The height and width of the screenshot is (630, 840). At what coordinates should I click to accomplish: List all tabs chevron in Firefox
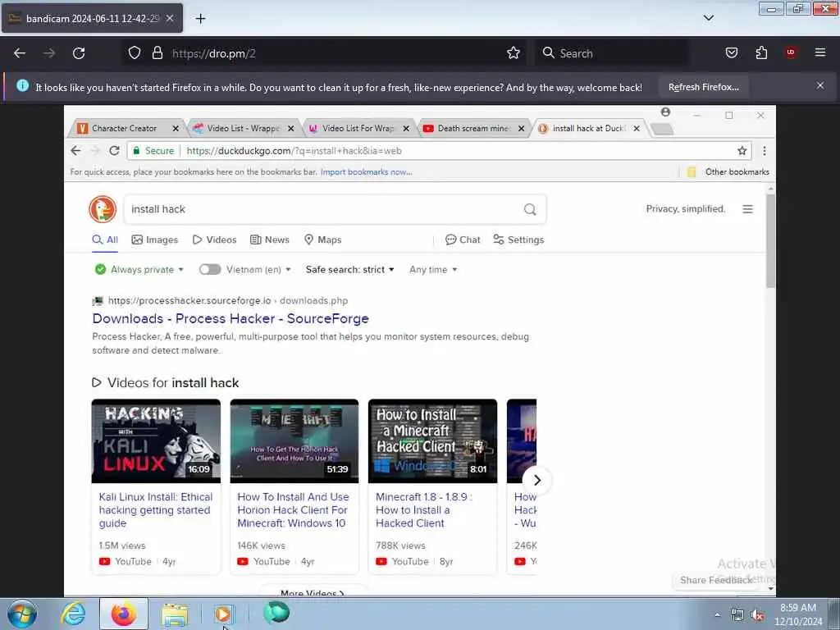pyautogui.click(x=708, y=18)
